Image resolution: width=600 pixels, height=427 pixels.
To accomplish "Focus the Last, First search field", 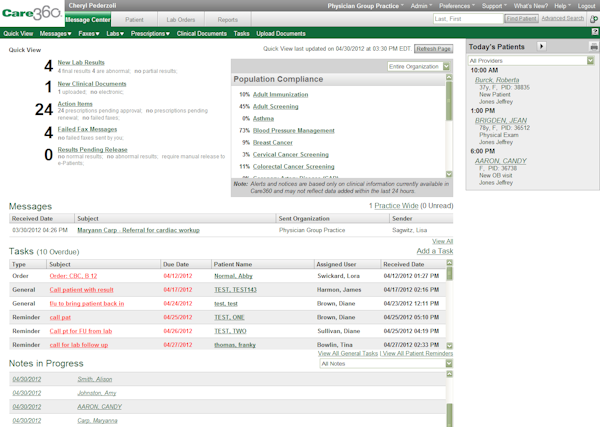I will [468, 19].
